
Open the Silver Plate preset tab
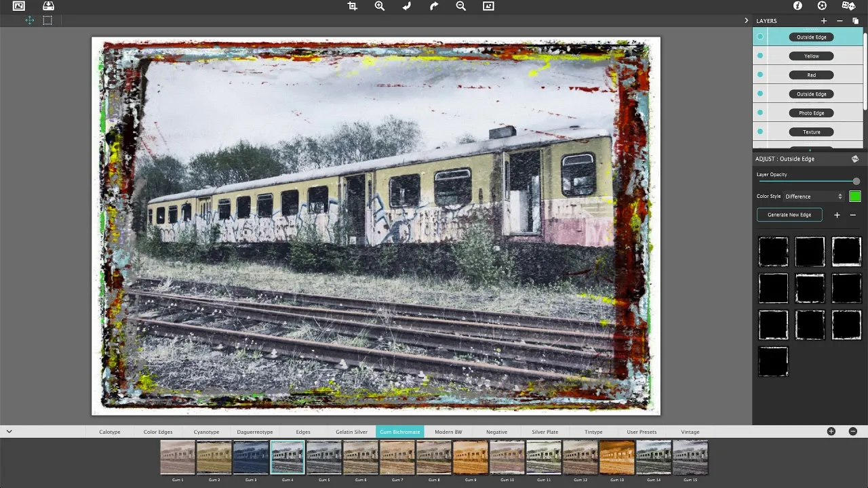tap(545, 432)
